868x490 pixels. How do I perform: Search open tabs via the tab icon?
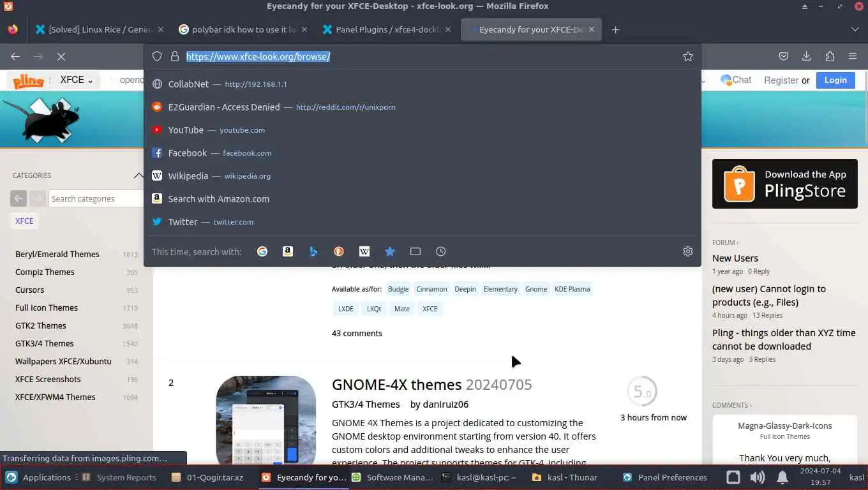tap(415, 251)
